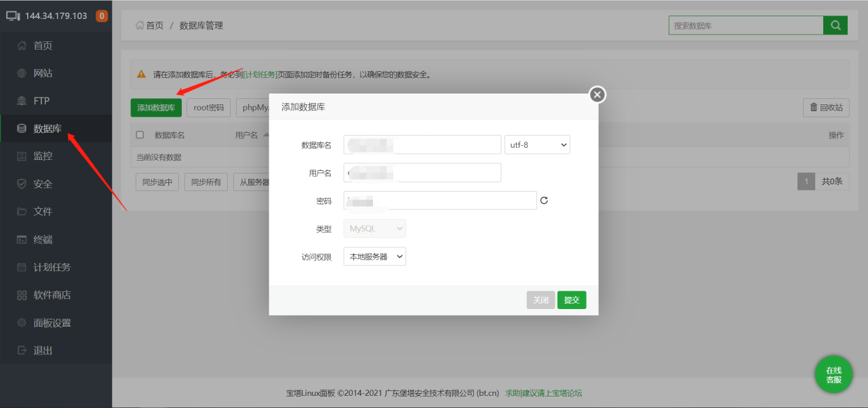Click the 文件 file manager icon

tap(23, 211)
